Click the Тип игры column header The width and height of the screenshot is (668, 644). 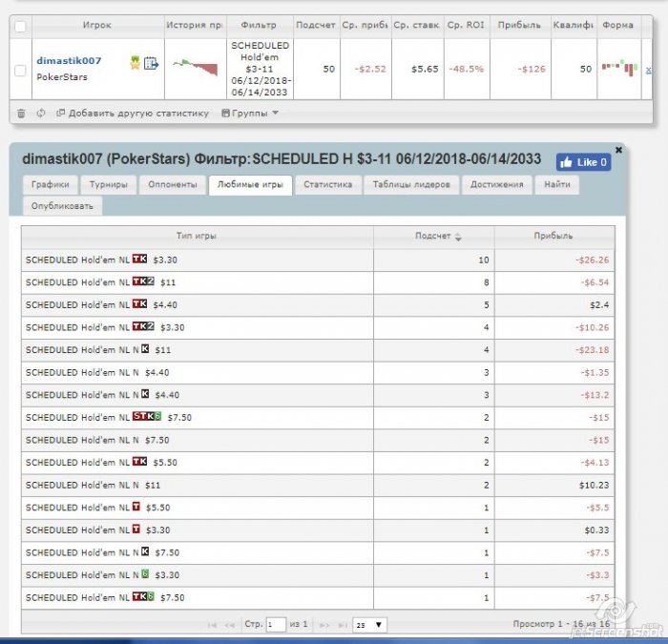pos(198,237)
